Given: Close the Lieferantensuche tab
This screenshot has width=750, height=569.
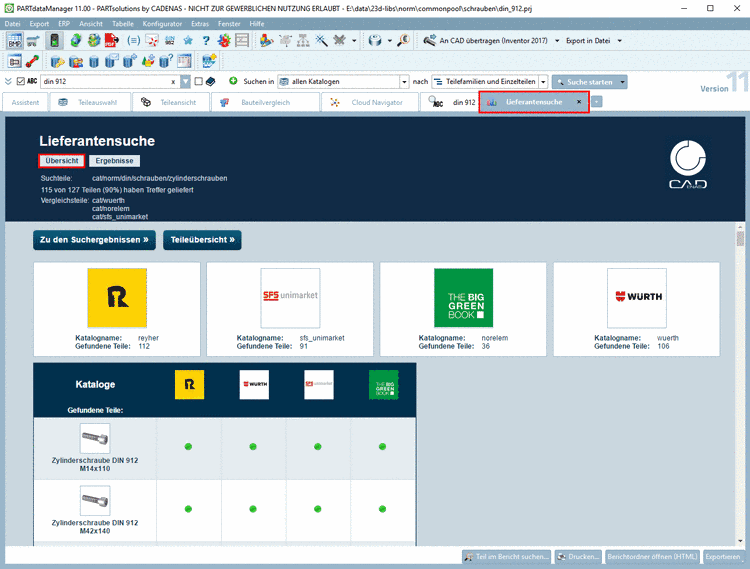Looking at the screenshot, I should pyautogui.click(x=579, y=102).
